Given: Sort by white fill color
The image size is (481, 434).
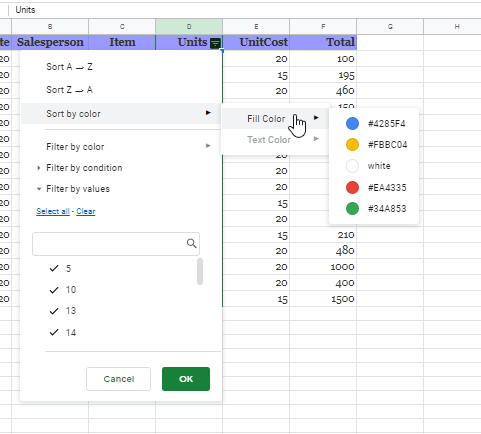Looking at the screenshot, I should 374,166.
